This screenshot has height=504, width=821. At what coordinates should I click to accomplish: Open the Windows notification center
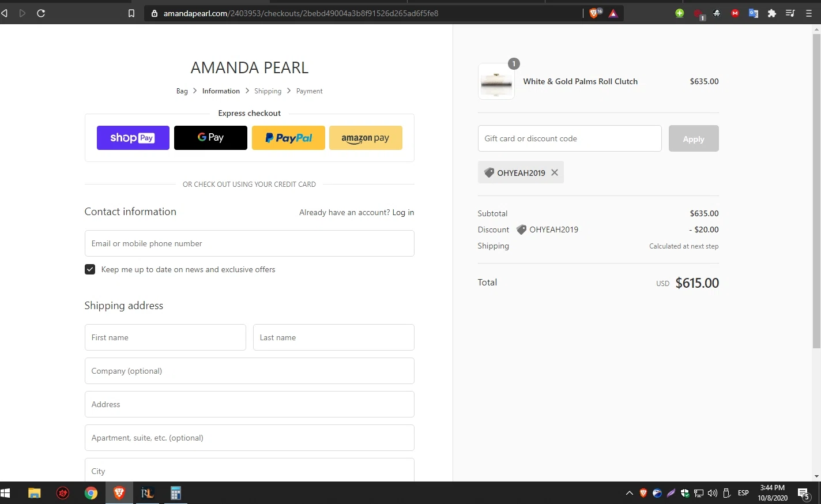click(804, 493)
